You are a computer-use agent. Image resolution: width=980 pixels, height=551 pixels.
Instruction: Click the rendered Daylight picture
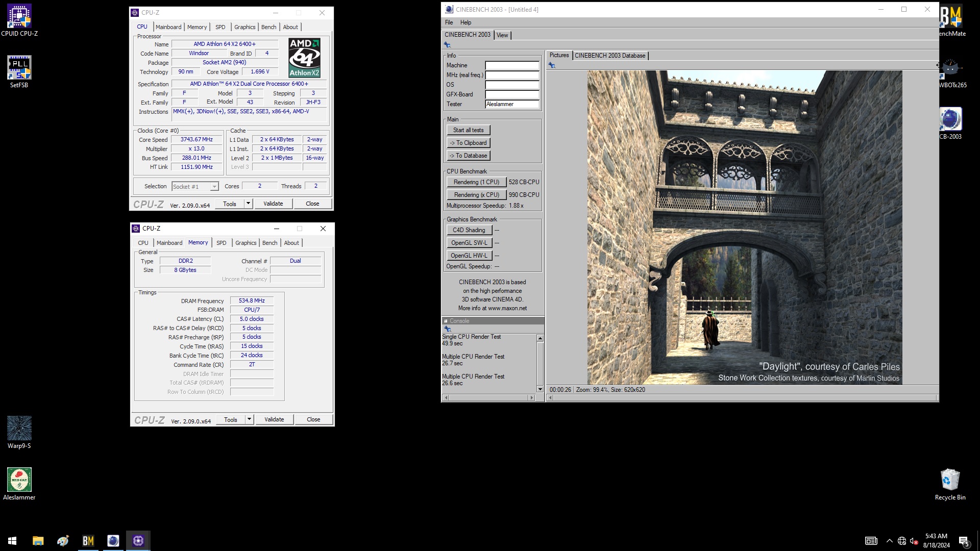point(745,228)
